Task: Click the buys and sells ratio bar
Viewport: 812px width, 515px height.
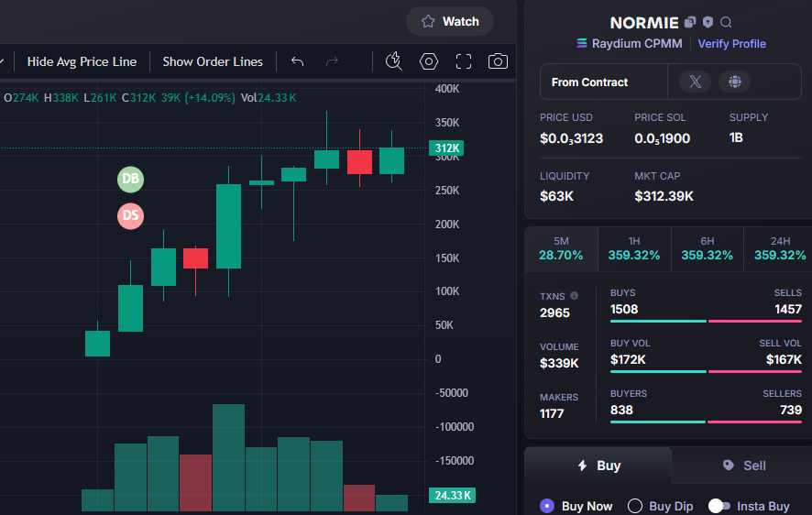Action: click(706, 321)
